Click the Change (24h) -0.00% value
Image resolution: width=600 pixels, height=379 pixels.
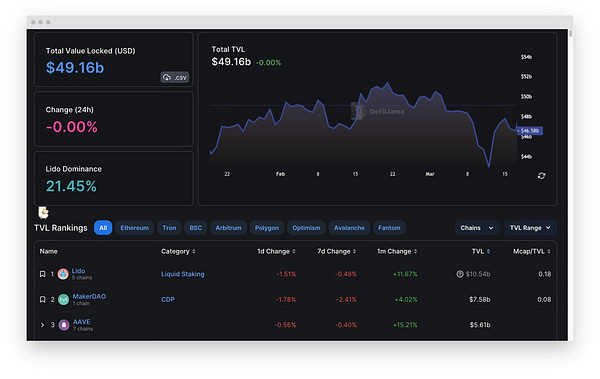72,127
